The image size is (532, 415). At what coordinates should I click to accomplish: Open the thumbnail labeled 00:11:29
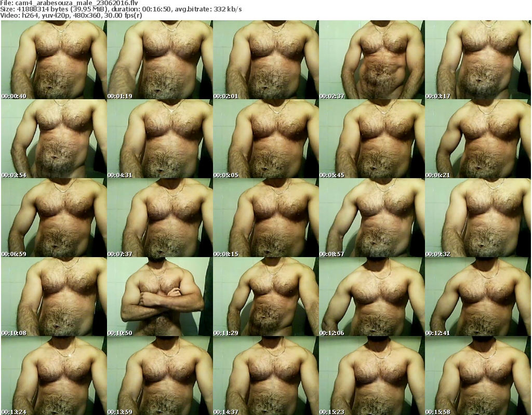265,297
